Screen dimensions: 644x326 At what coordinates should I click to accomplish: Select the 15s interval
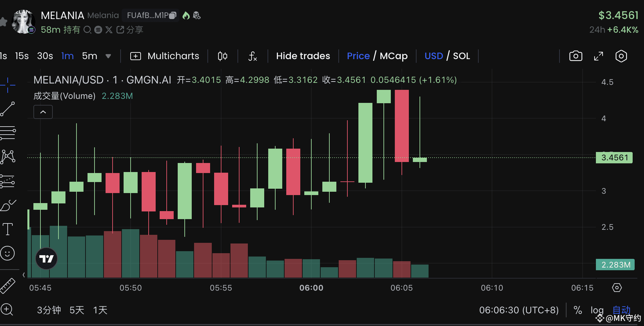coord(22,56)
